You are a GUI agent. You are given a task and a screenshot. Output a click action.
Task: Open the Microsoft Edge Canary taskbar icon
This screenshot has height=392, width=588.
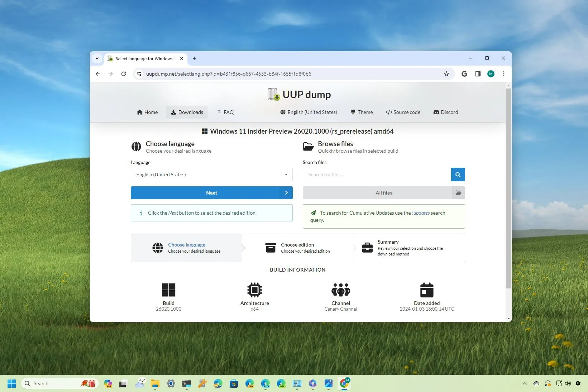coord(249,383)
